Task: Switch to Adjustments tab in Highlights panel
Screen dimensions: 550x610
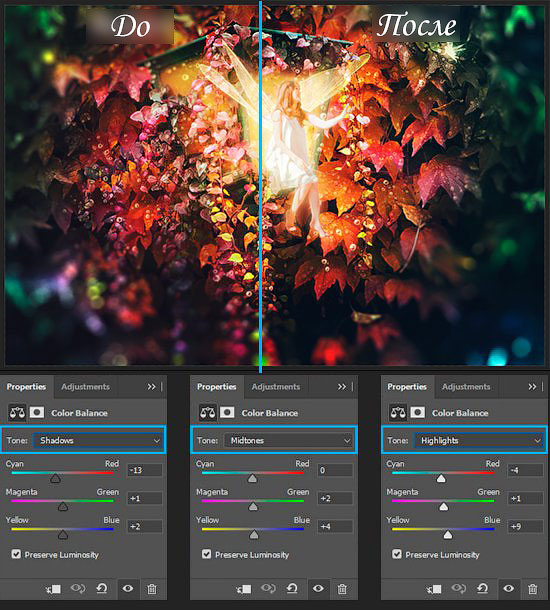Action: coord(466,387)
